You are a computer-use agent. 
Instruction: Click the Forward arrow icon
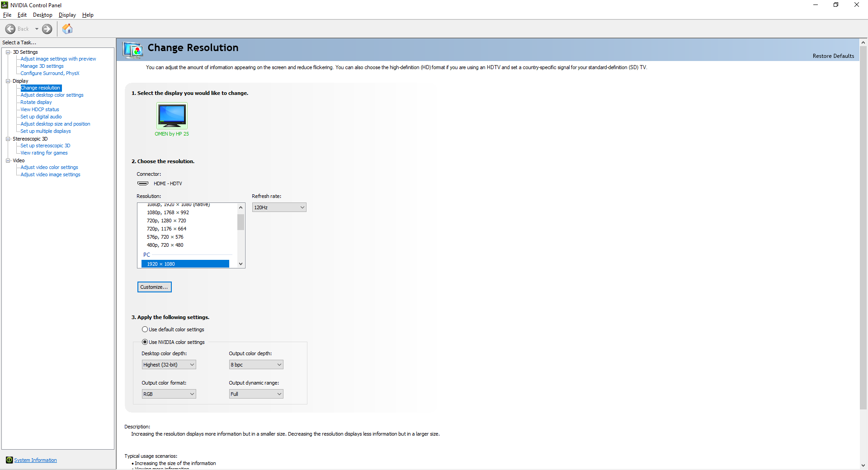pos(47,29)
